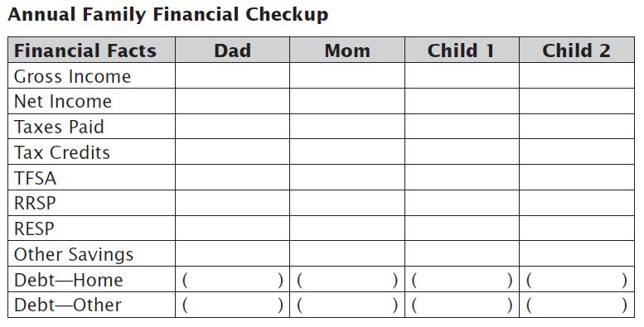Click the Other Savings row label
This screenshot has width=644, height=327.
(x=74, y=254)
